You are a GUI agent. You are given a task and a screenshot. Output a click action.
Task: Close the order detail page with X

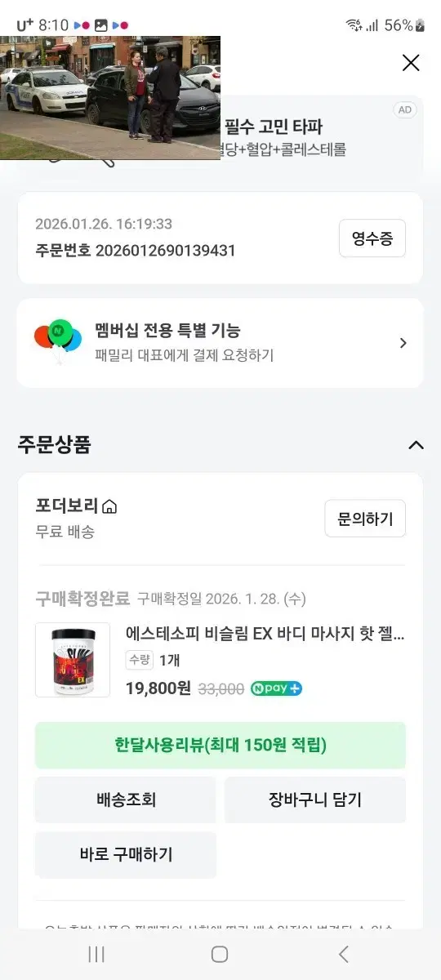click(x=411, y=63)
